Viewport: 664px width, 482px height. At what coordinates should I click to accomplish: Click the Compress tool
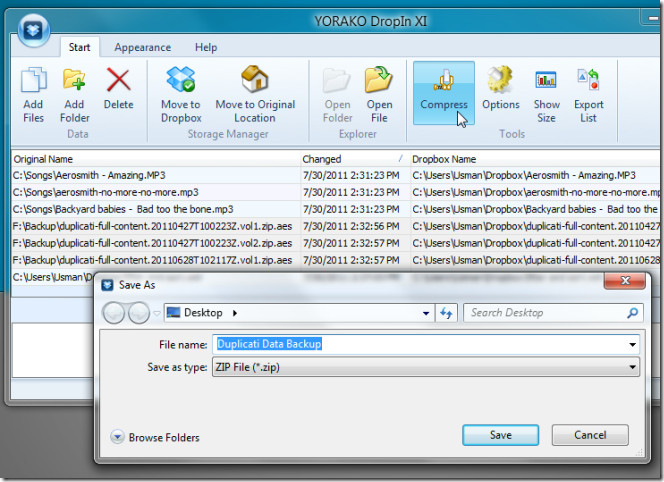click(x=444, y=93)
